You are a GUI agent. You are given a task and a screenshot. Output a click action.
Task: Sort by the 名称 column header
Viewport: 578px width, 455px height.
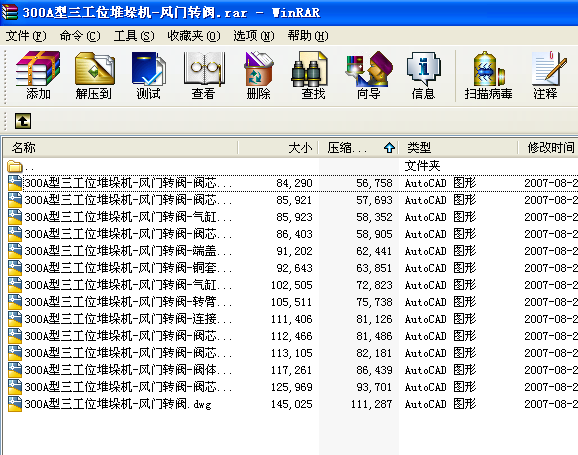point(121,148)
